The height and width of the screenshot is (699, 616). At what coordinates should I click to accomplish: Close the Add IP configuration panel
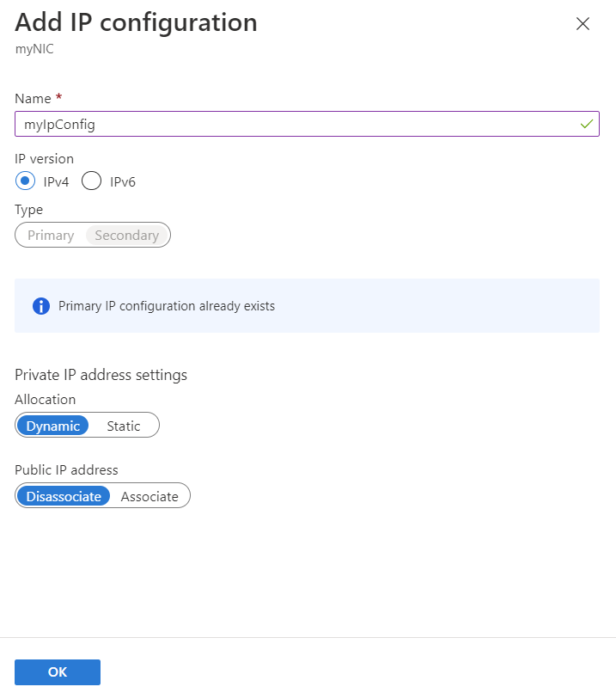pos(582,24)
